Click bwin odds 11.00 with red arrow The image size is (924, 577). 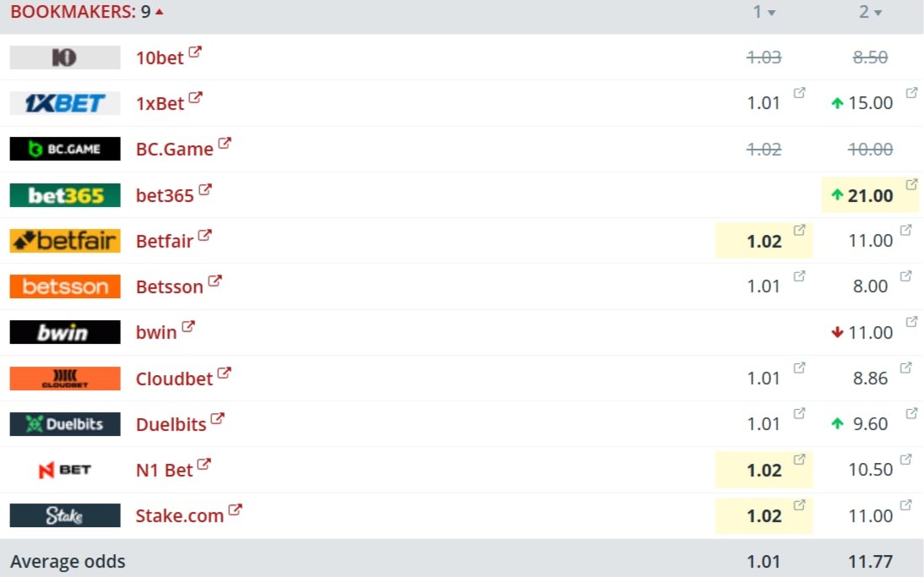coord(870,333)
